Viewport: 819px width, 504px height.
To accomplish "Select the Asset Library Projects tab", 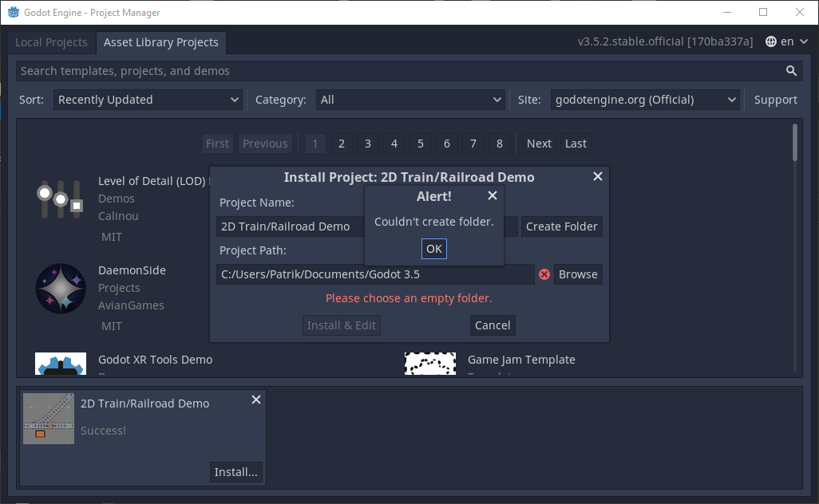I will click(161, 42).
